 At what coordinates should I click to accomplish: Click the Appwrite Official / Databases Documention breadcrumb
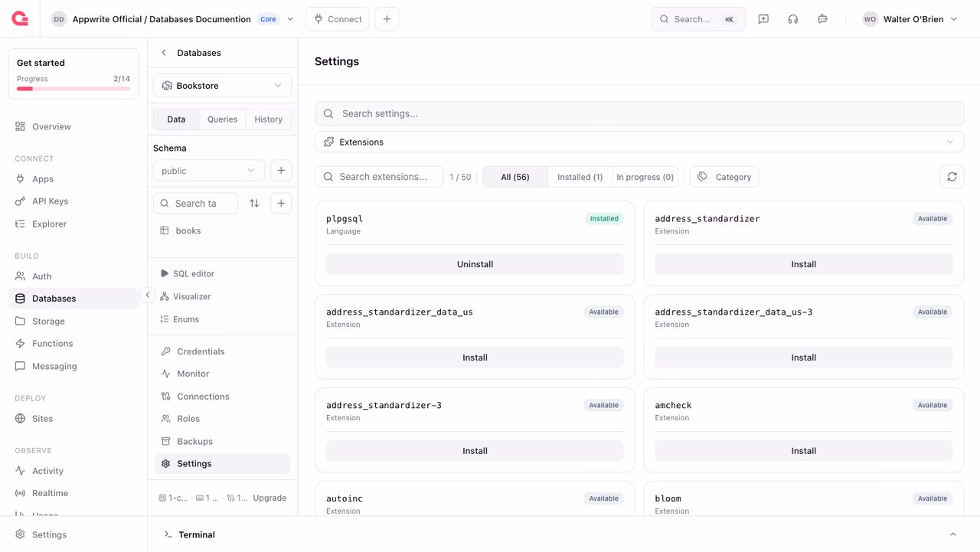pyautogui.click(x=162, y=19)
